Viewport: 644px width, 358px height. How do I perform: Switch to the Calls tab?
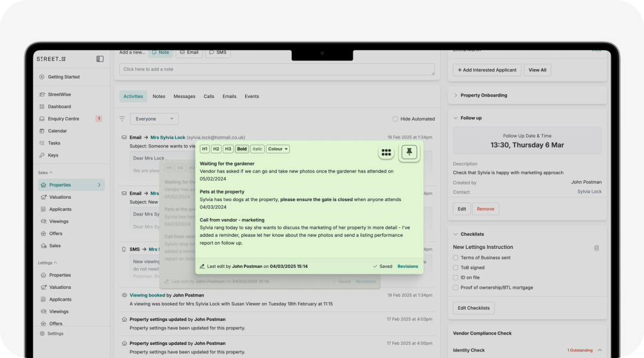pyautogui.click(x=209, y=97)
